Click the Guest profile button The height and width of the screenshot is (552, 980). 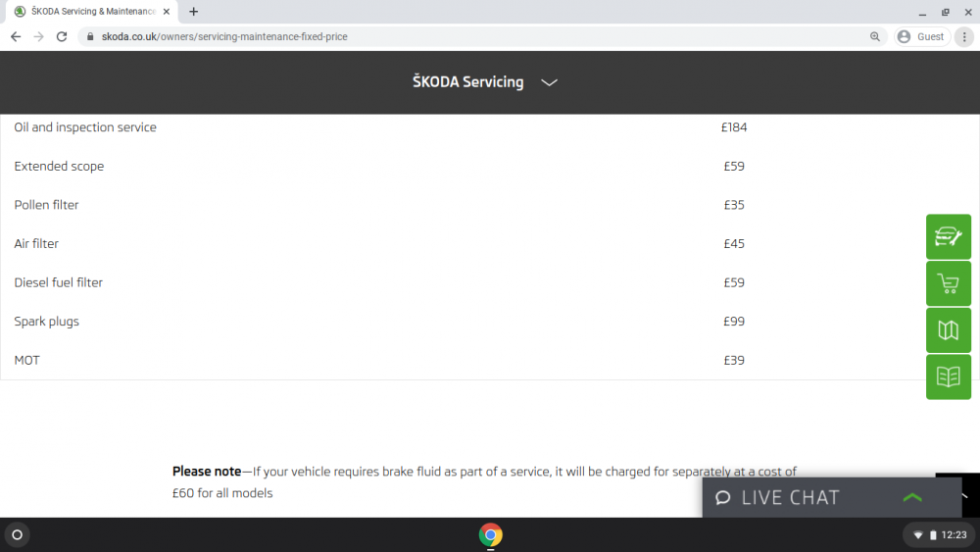coord(922,37)
